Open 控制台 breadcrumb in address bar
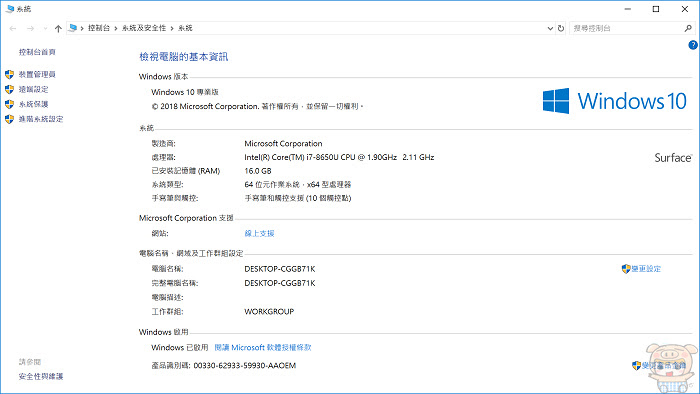 (x=99, y=28)
